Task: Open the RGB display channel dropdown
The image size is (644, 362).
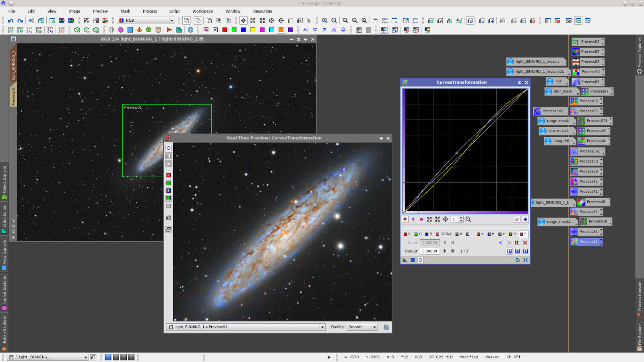Action: pos(147,21)
